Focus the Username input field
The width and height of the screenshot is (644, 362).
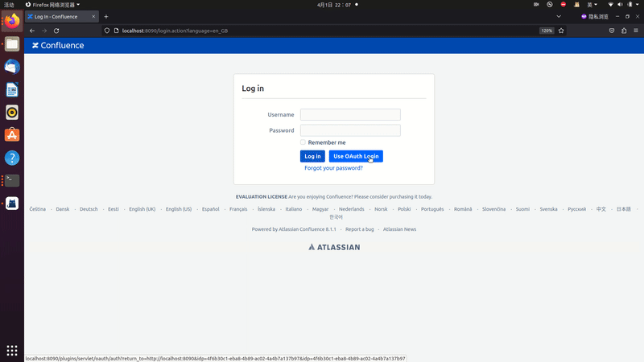[350, 115]
